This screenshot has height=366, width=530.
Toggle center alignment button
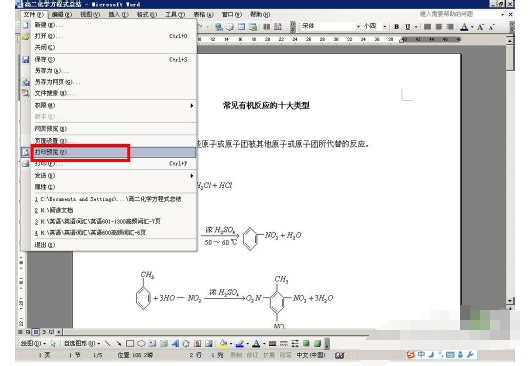point(438,27)
